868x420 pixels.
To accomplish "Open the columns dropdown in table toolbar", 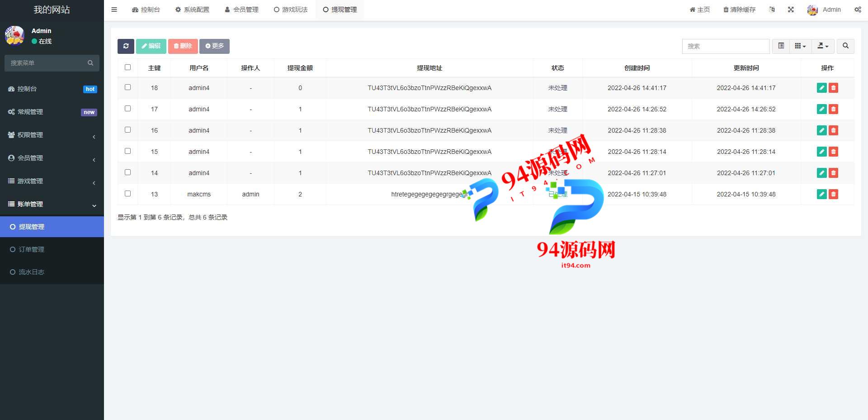I will click(x=800, y=46).
